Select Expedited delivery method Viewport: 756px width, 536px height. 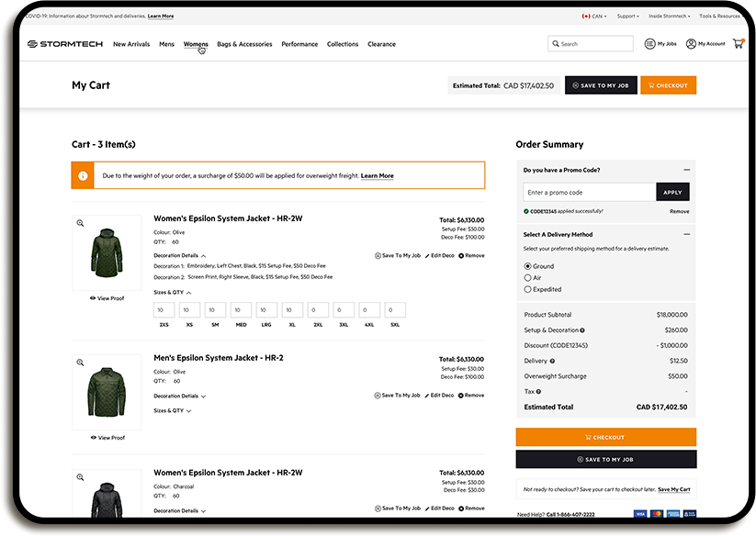[527, 289]
